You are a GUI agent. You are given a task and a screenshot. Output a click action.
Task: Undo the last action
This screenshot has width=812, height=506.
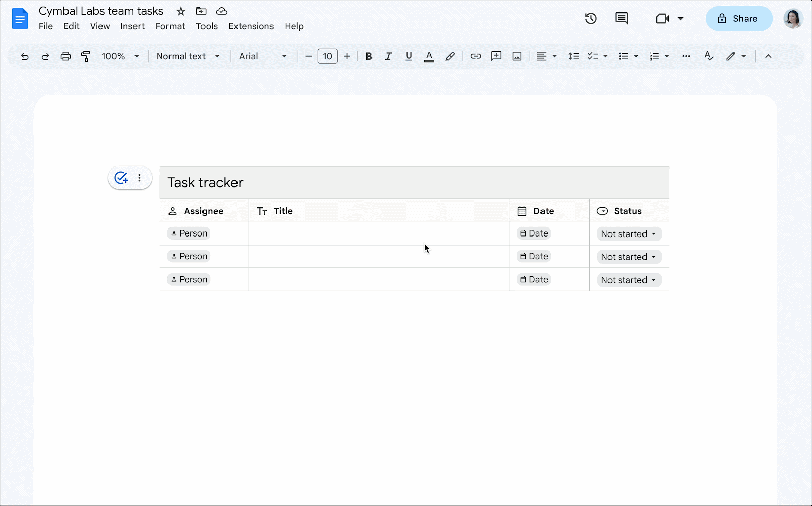point(25,56)
